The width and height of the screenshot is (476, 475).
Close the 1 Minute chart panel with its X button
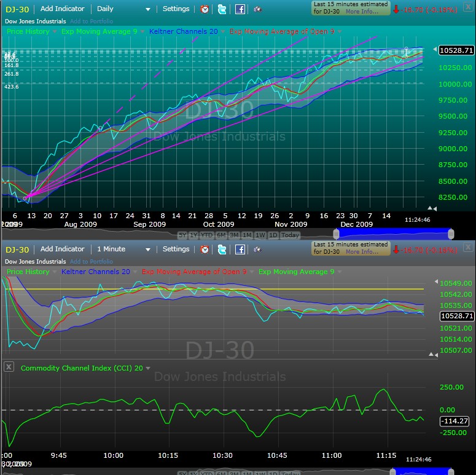click(468, 247)
